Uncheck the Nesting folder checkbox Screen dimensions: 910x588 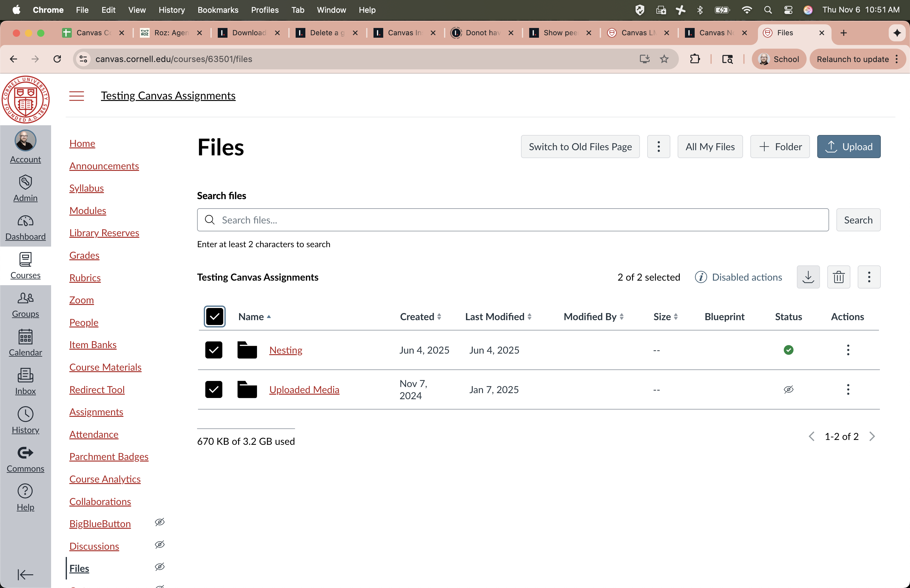coord(214,350)
